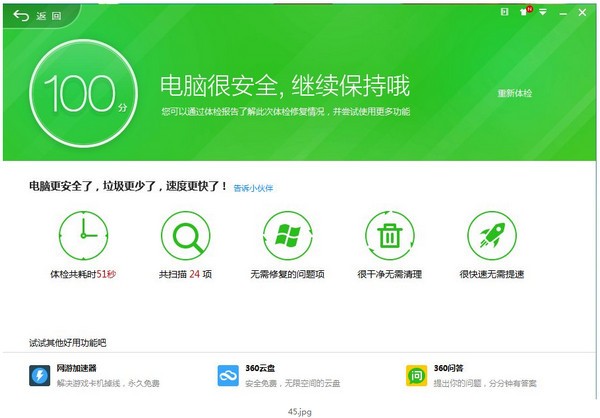Click the trash bin cleanup icon
600x418 pixels.
coord(390,235)
